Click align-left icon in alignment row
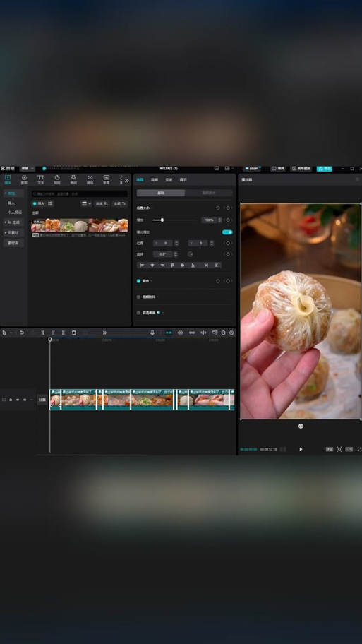 (142, 266)
